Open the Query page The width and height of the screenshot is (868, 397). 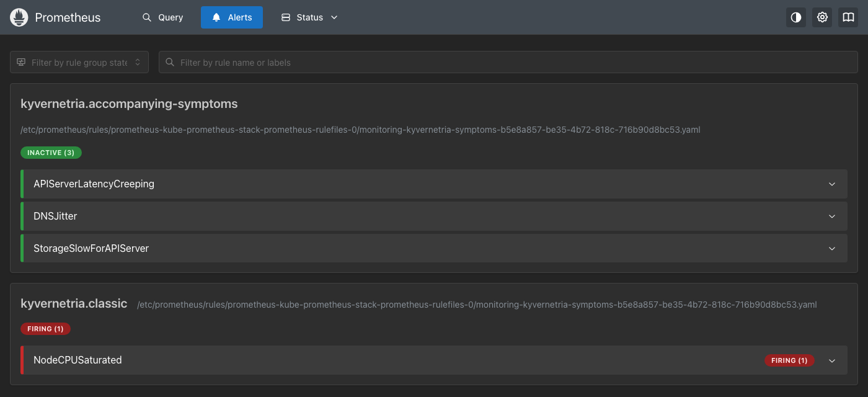click(x=162, y=17)
